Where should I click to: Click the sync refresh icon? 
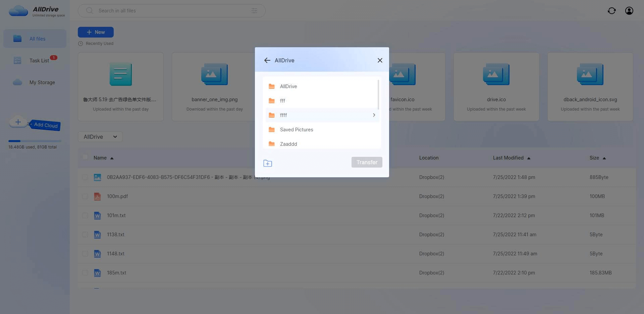[x=612, y=11]
